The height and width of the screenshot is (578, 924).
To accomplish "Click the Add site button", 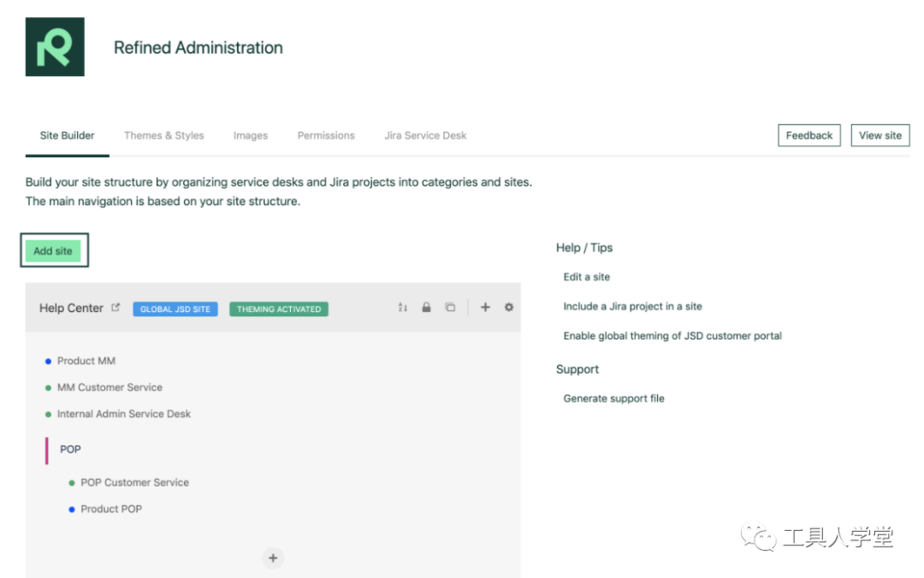I will (53, 251).
